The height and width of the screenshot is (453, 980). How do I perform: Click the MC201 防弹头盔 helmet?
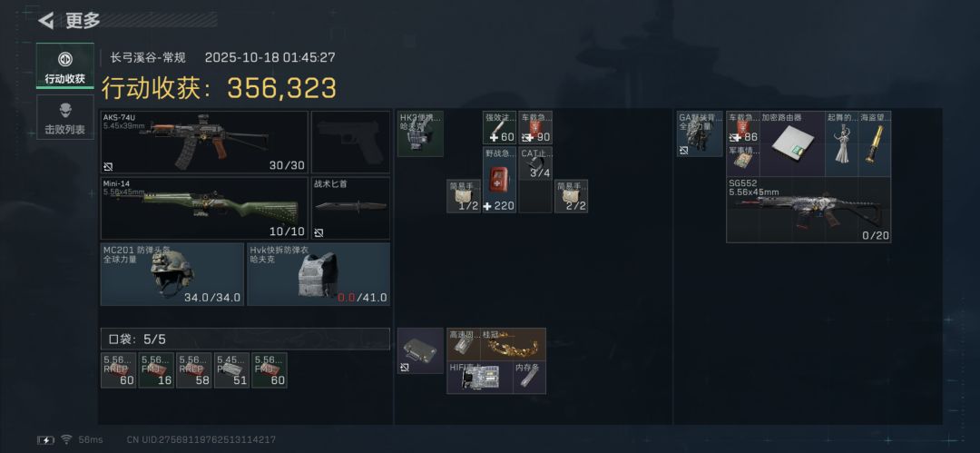pos(172,274)
